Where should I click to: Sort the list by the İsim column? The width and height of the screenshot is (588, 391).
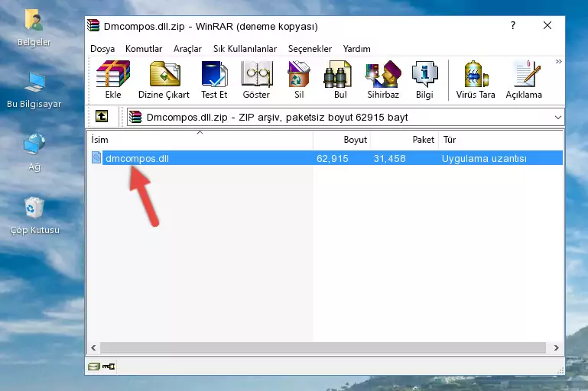[x=200, y=140]
